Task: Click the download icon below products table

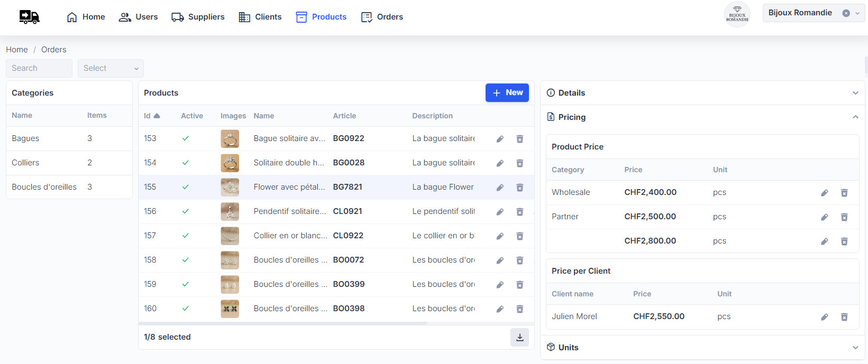Action: point(519,337)
